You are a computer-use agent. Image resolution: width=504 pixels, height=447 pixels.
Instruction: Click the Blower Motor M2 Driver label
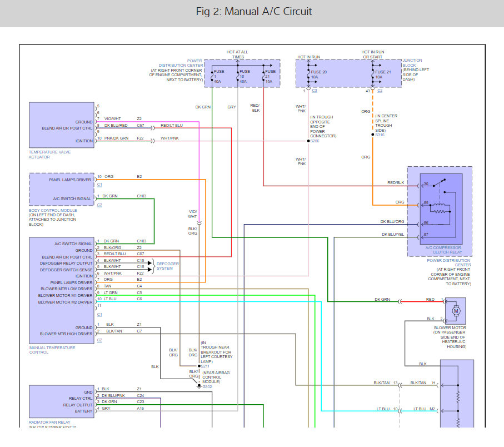[x=65, y=302]
